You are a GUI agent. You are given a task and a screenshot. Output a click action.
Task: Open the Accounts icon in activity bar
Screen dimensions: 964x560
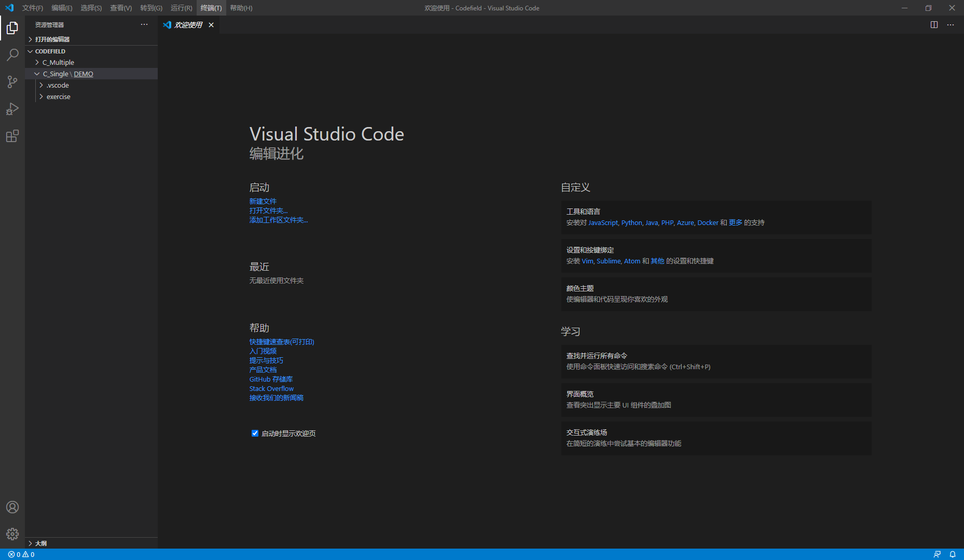(x=12, y=507)
